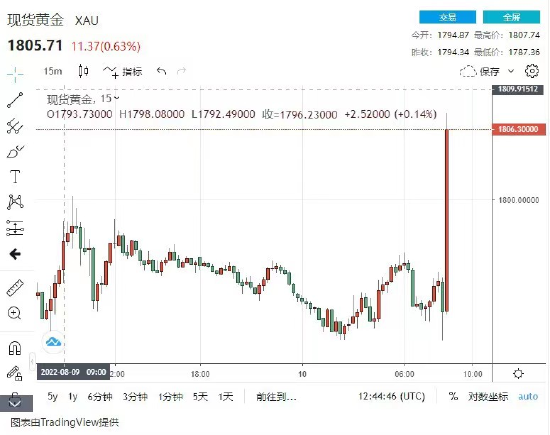Screen dimensions: 550x435
Task: Toggle percent (%) price scale
Action: tap(453, 396)
